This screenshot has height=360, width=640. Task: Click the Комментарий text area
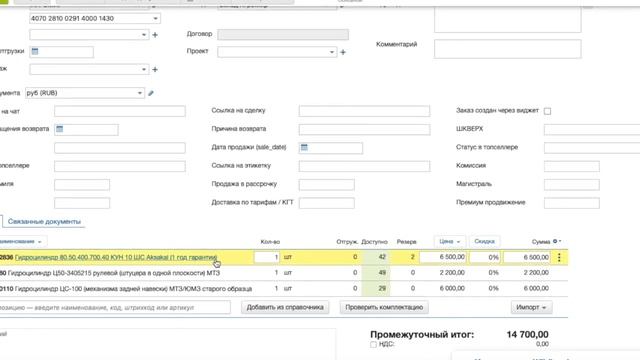click(507, 49)
